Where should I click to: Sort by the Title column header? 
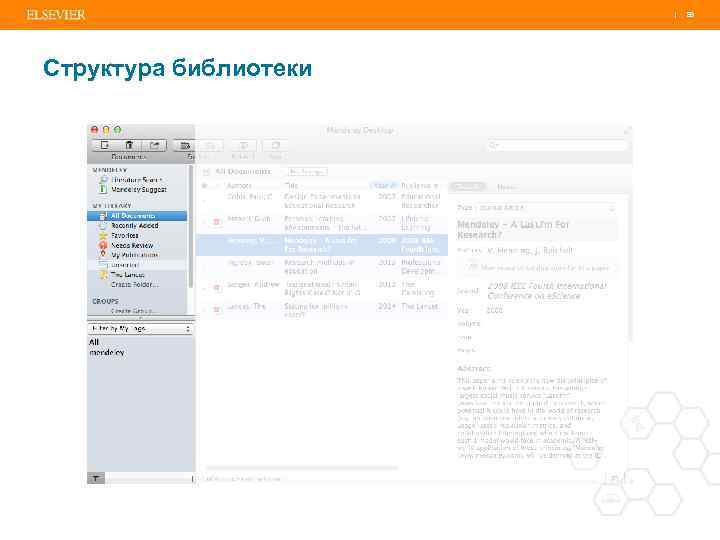point(291,186)
